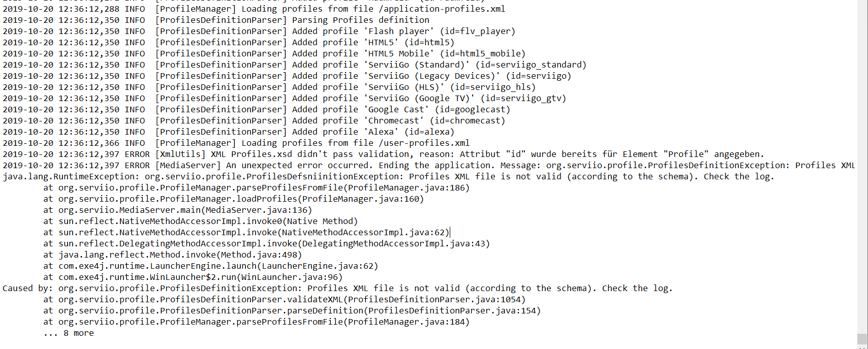Click the '(id=html5_mobile)' text
Screen dimensions: 868x349
coord(482,54)
